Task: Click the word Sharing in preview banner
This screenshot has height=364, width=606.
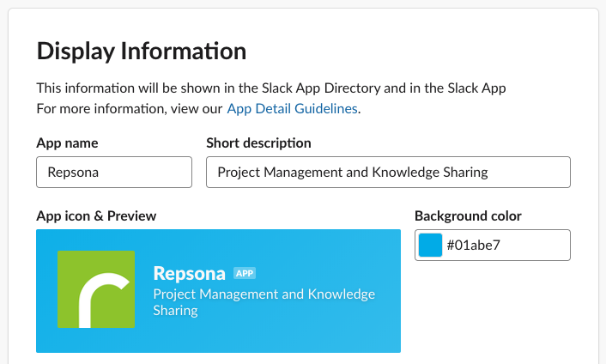Action: tap(175, 310)
